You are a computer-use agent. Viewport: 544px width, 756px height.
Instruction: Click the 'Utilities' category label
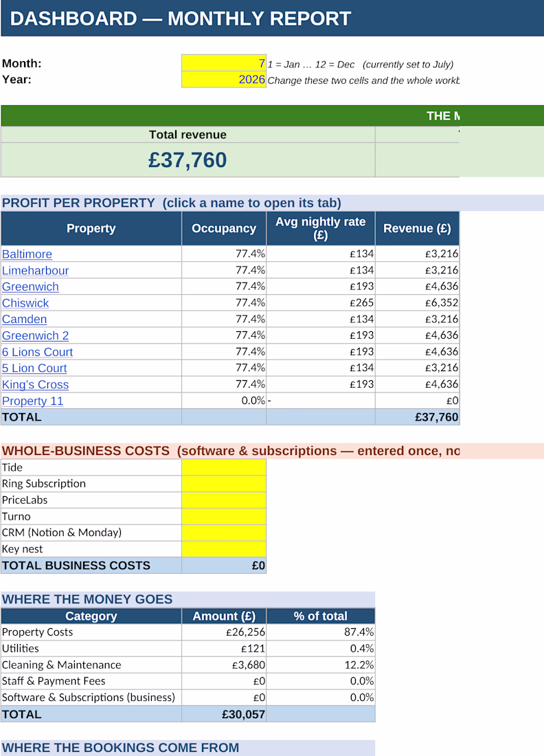20,649
